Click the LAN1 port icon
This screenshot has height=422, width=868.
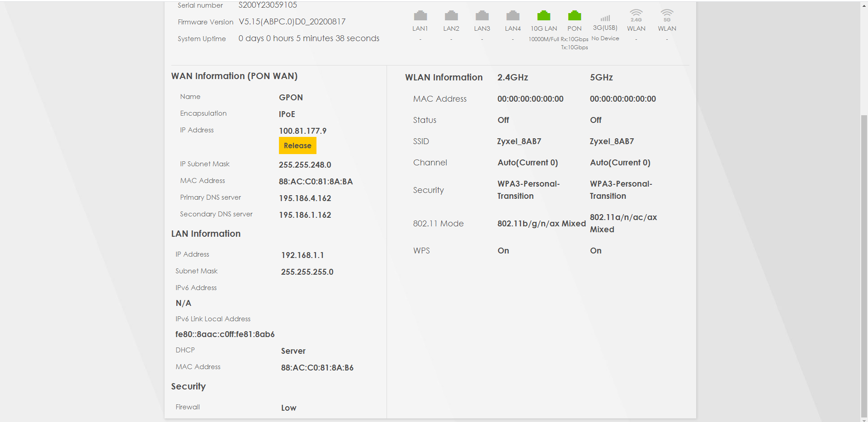(420, 16)
